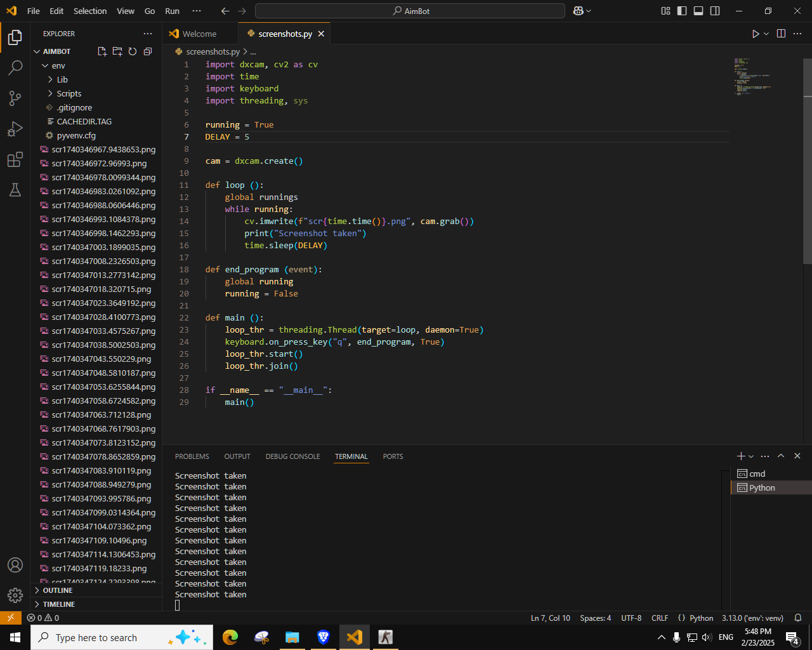The width and height of the screenshot is (812, 650).
Task: Switch to the DEBUG CONSOLE panel tab
Action: coord(292,456)
